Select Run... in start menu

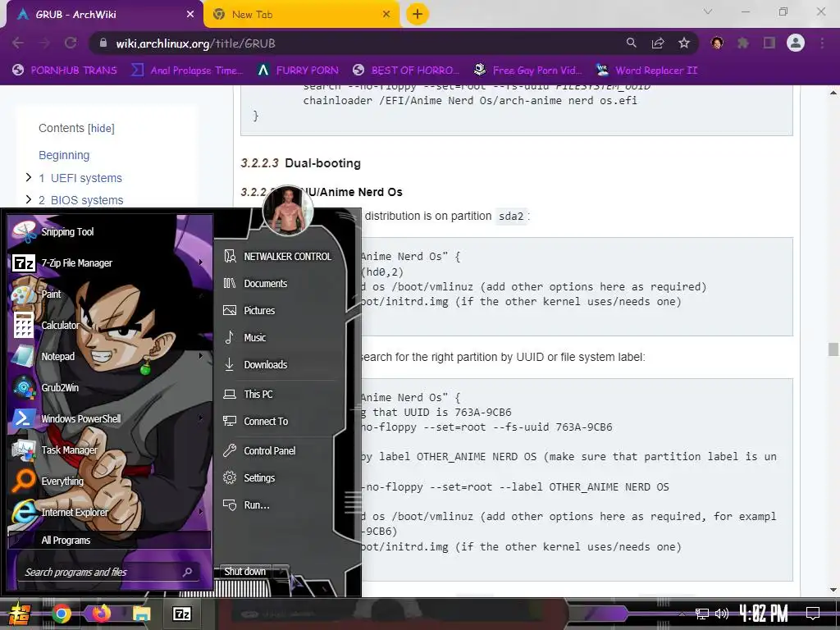(280, 505)
